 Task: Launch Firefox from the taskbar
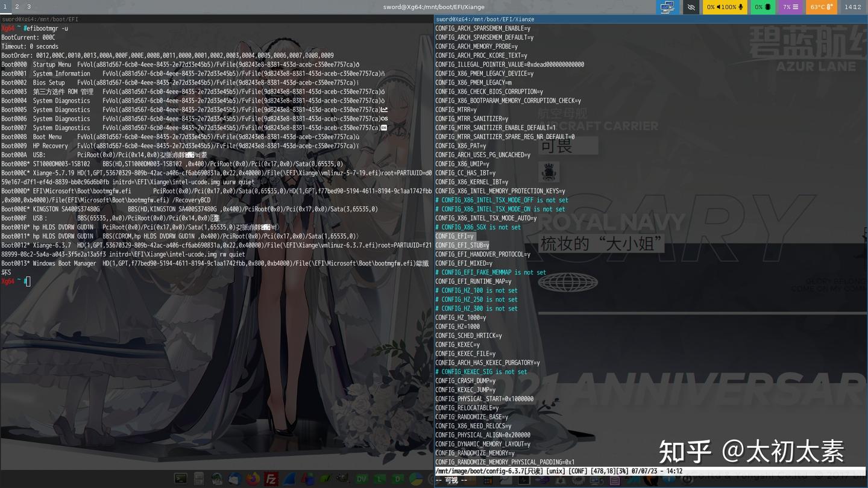(252, 478)
